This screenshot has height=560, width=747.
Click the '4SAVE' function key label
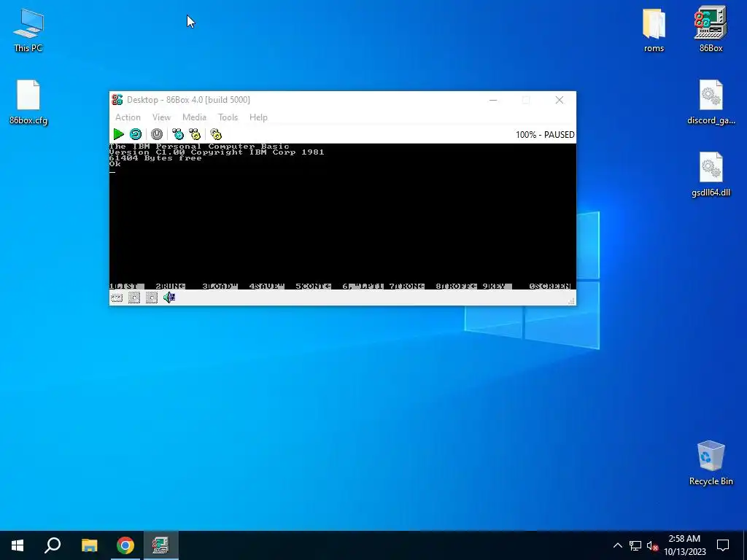266,286
